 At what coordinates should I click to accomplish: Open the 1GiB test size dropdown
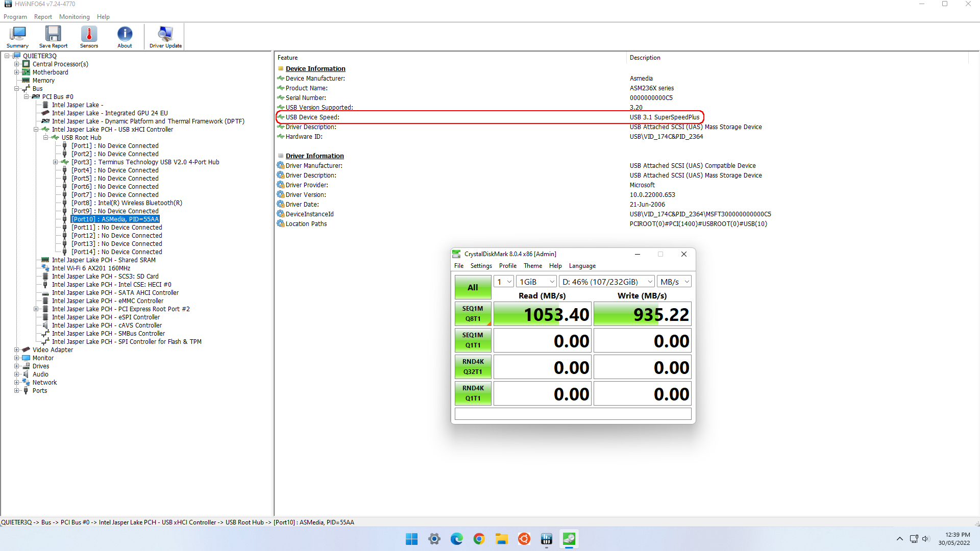coord(536,282)
